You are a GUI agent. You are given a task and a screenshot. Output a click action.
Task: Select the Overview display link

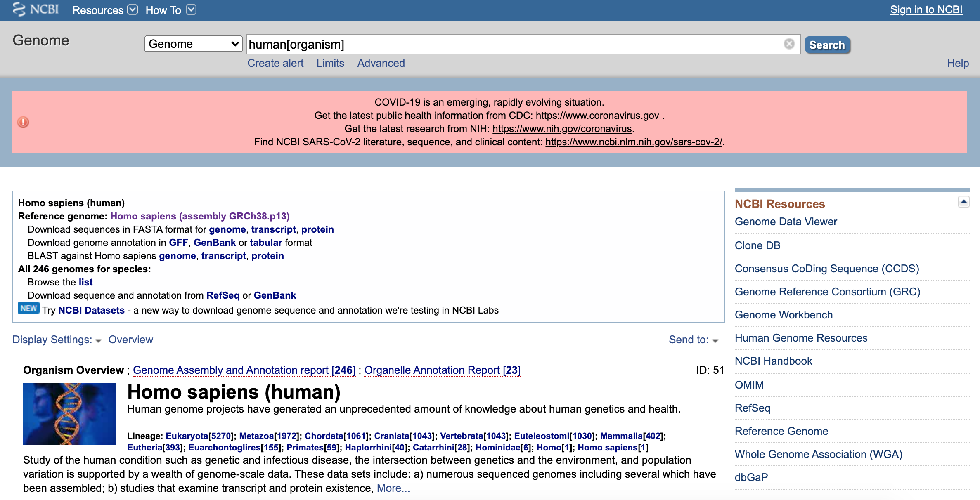(x=130, y=340)
